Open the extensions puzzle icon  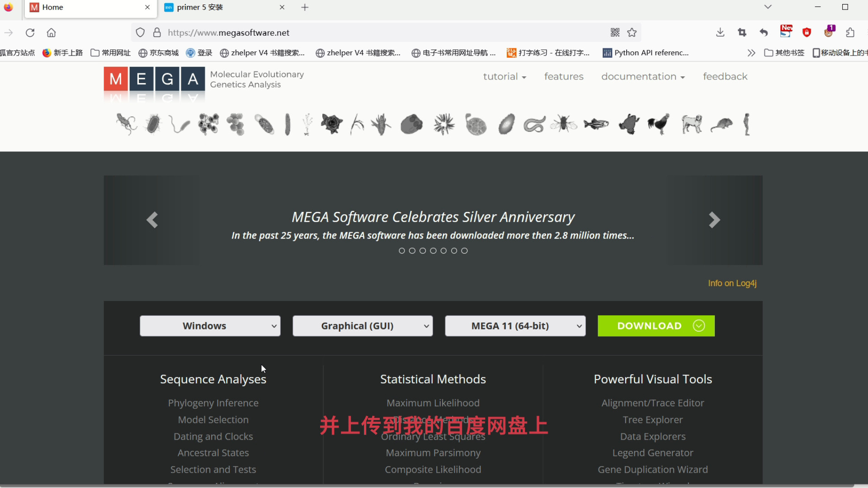(x=850, y=33)
